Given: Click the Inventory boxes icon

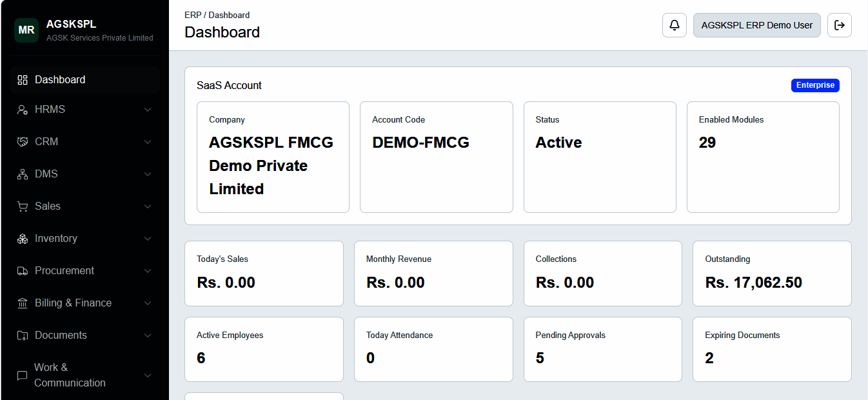Looking at the screenshot, I should (23, 239).
